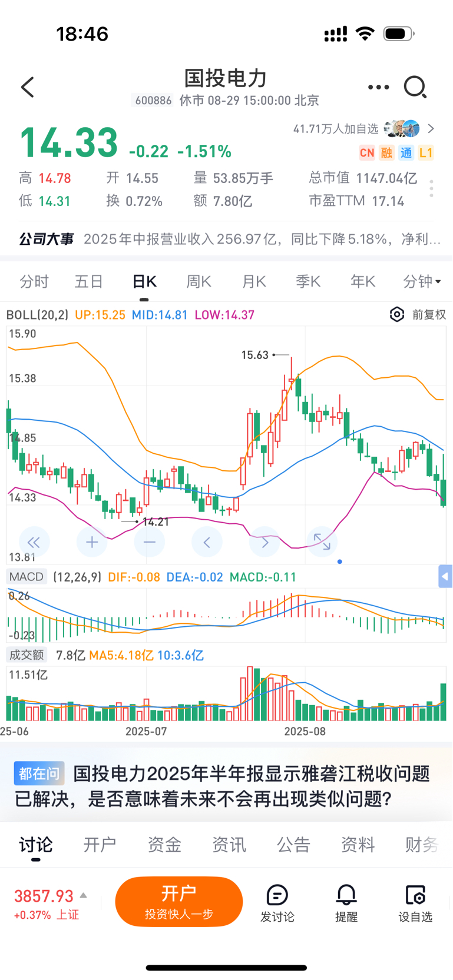The height and width of the screenshot is (980, 453).
Task: Zoom in chart with plus button
Action: pos(92,542)
